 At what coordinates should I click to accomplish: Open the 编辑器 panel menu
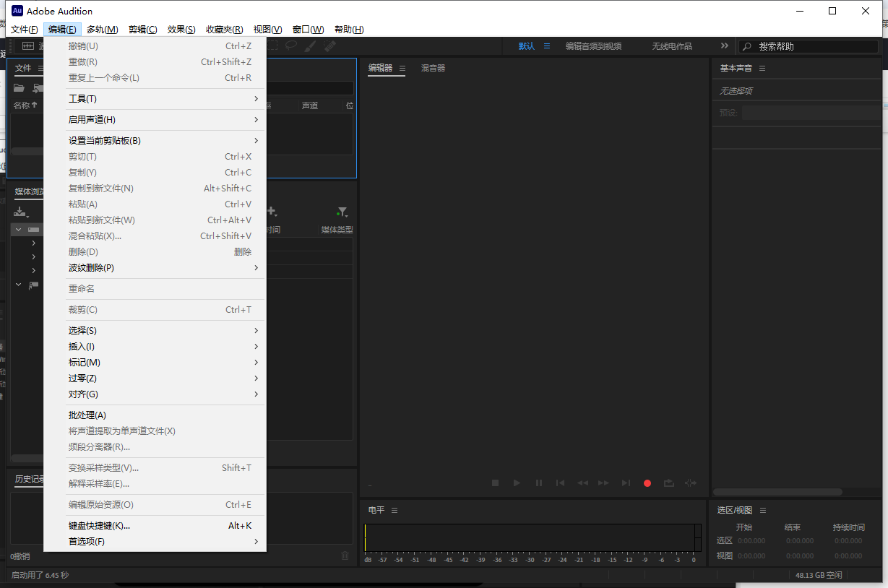click(402, 68)
